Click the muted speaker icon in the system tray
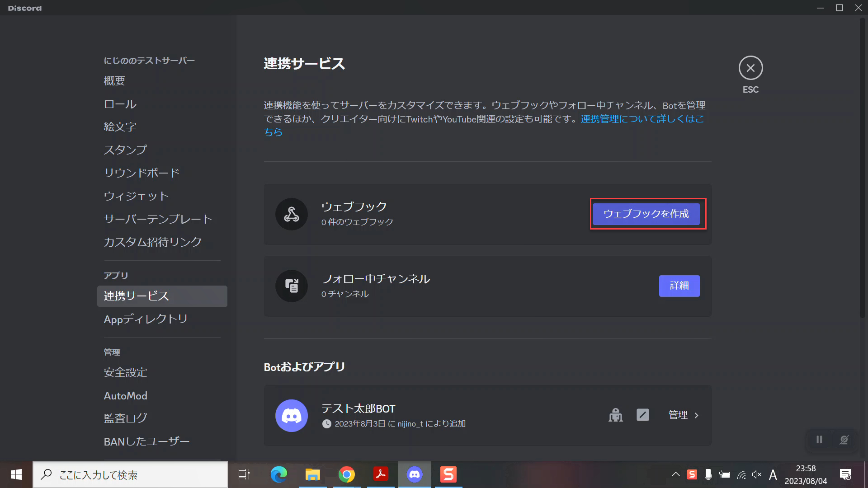The image size is (868, 488). pos(756,474)
